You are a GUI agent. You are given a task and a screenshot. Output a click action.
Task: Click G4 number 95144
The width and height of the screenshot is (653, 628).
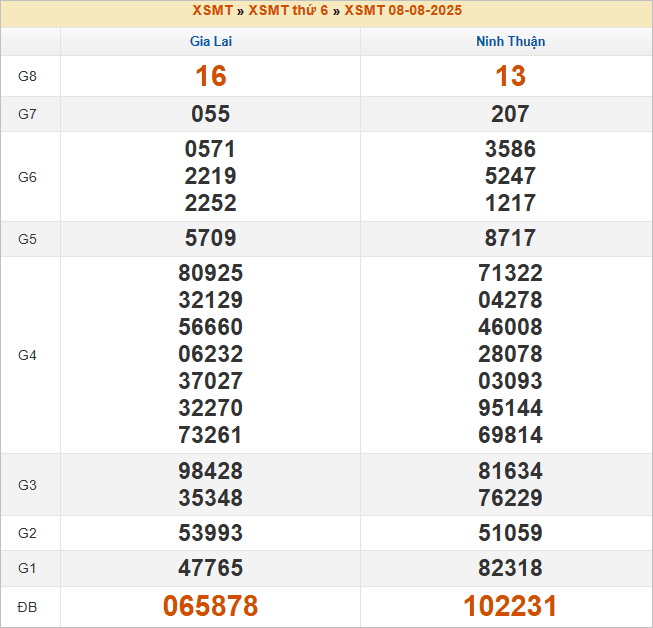(x=511, y=408)
